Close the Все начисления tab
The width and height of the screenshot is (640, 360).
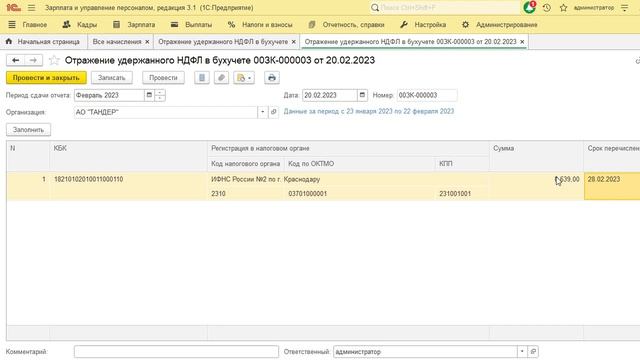pyautogui.click(x=147, y=42)
